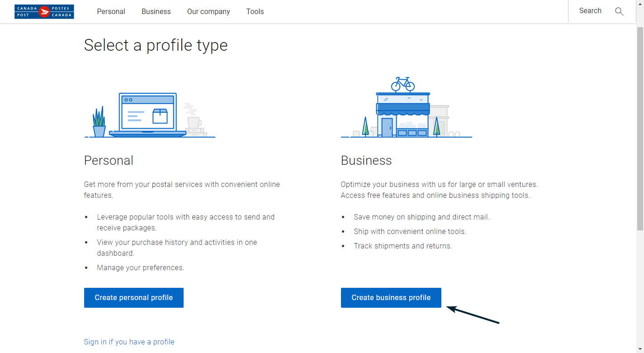Click the Personal heading
This screenshot has width=644, height=353.
(109, 160)
